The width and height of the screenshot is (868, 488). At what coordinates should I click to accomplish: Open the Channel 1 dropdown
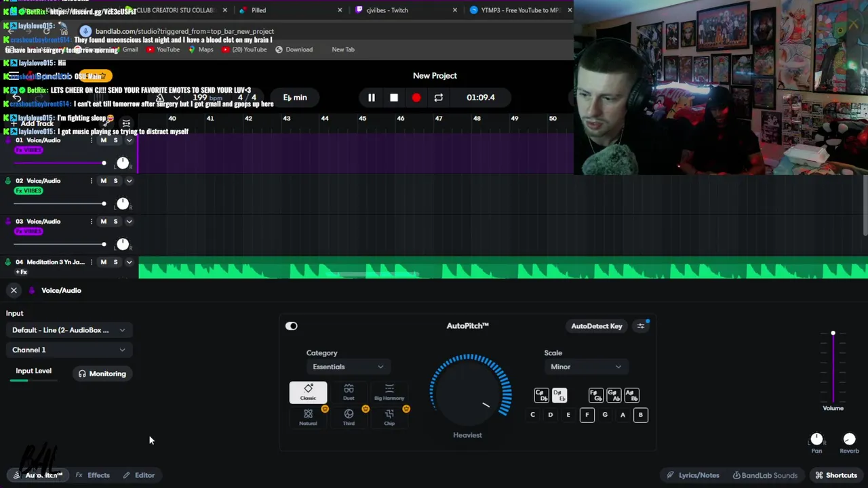(68, 350)
